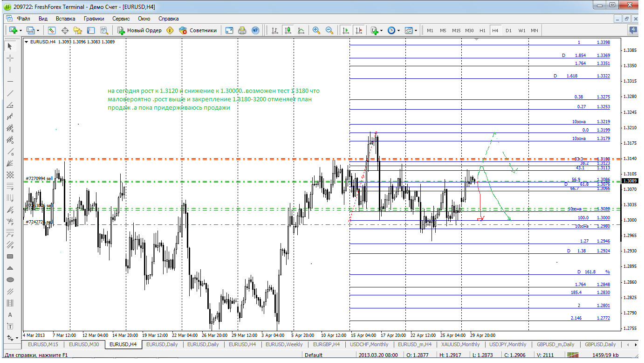Screen dimensions: 644x363
Task: Select the Gann Fan tool
Action: click(x=10, y=163)
